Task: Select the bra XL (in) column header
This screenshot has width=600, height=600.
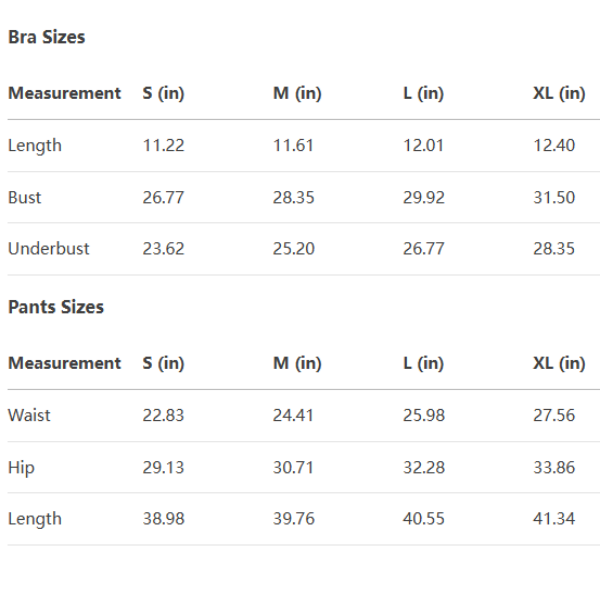Action: [x=559, y=93]
